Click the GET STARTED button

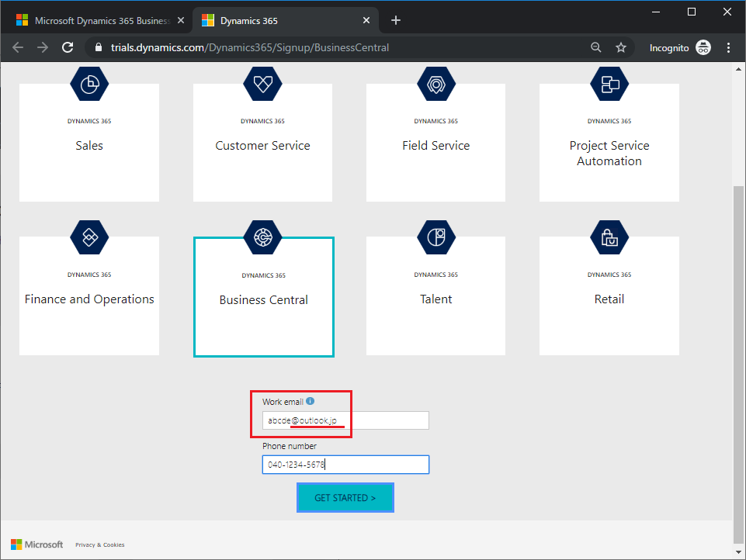pos(345,498)
